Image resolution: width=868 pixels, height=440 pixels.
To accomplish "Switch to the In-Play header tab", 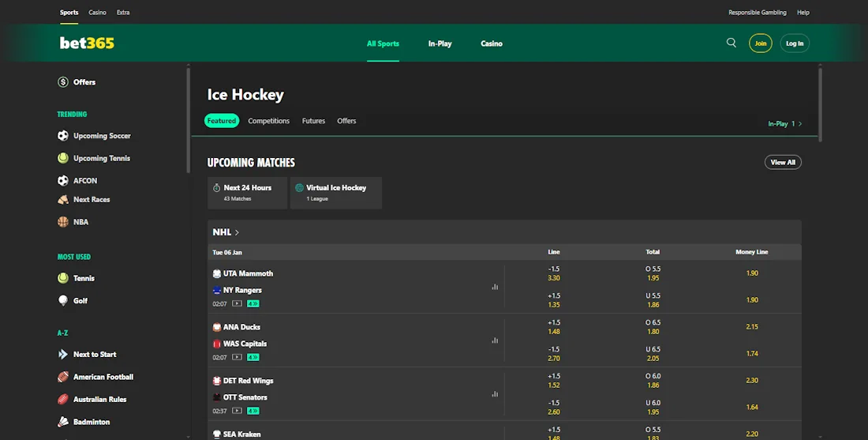I will 440,43.
